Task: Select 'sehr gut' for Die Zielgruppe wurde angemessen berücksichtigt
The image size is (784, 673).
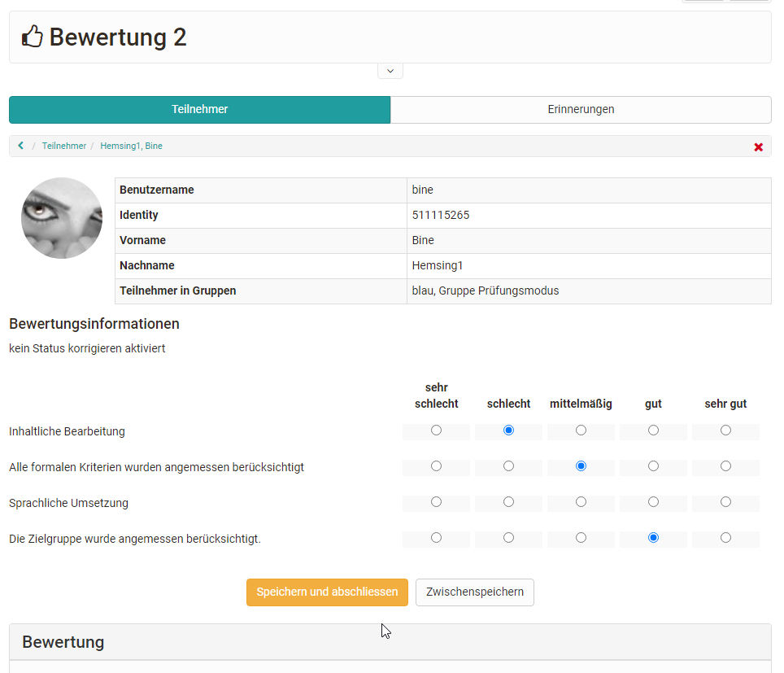Action: tap(725, 538)
